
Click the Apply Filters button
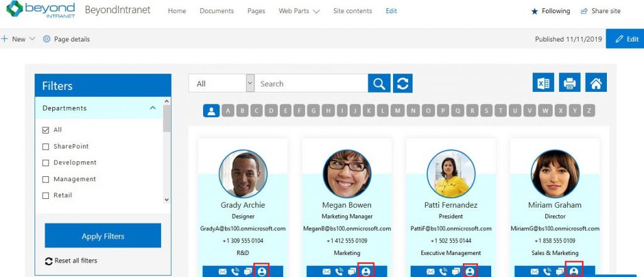[x=103, y=236]
